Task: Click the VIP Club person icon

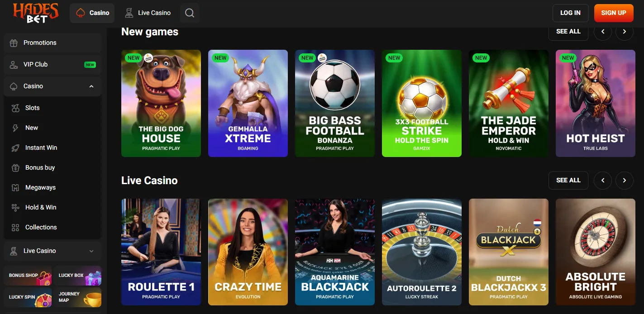Action: (14, 64)
